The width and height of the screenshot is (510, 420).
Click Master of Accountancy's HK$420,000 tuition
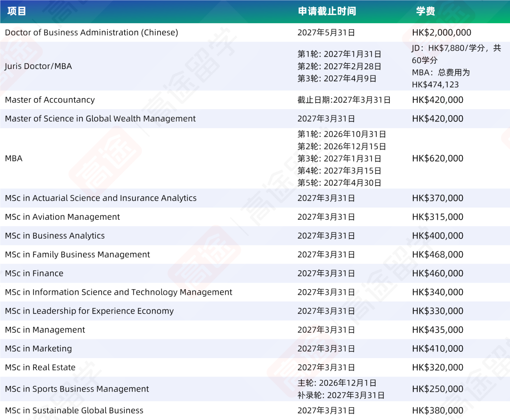click(x=437, y=100)
